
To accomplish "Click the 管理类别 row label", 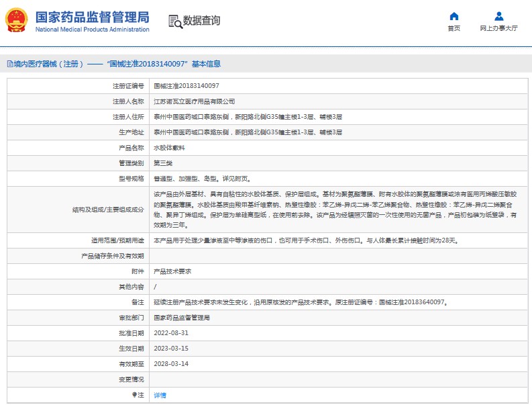I will click(131, 163).
